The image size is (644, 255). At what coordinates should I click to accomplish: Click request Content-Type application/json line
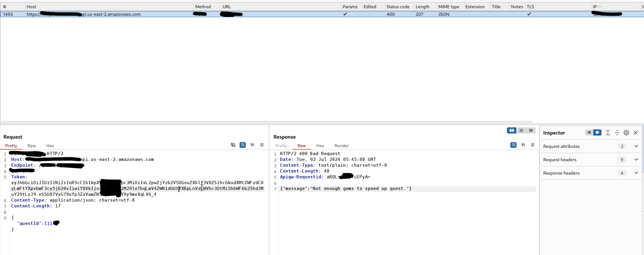point(73,200)
